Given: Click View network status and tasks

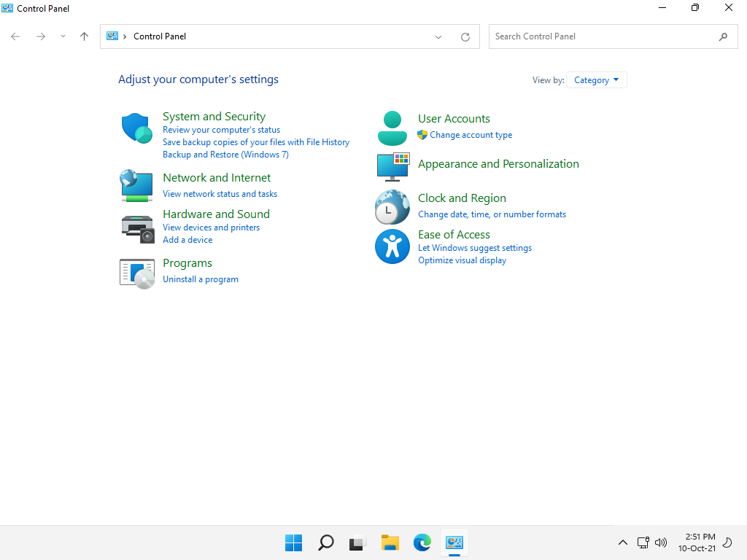Looking at the screenshot, I should tap(220, 193).
